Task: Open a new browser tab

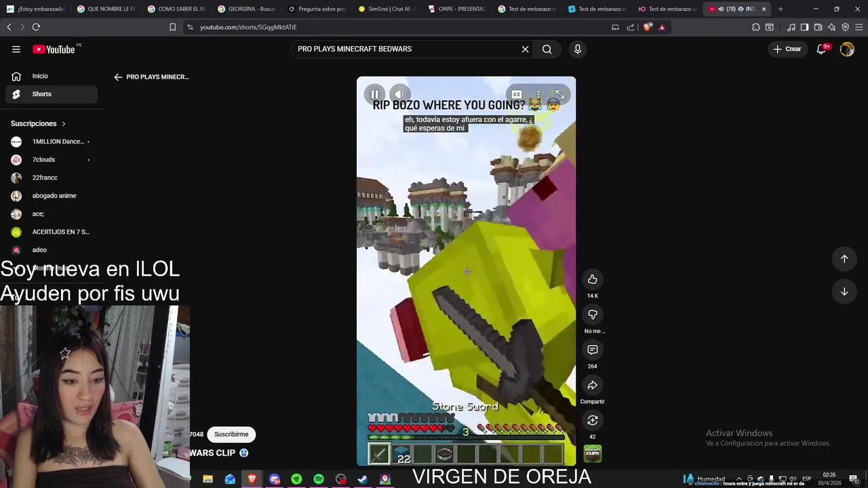Action: 781,9
